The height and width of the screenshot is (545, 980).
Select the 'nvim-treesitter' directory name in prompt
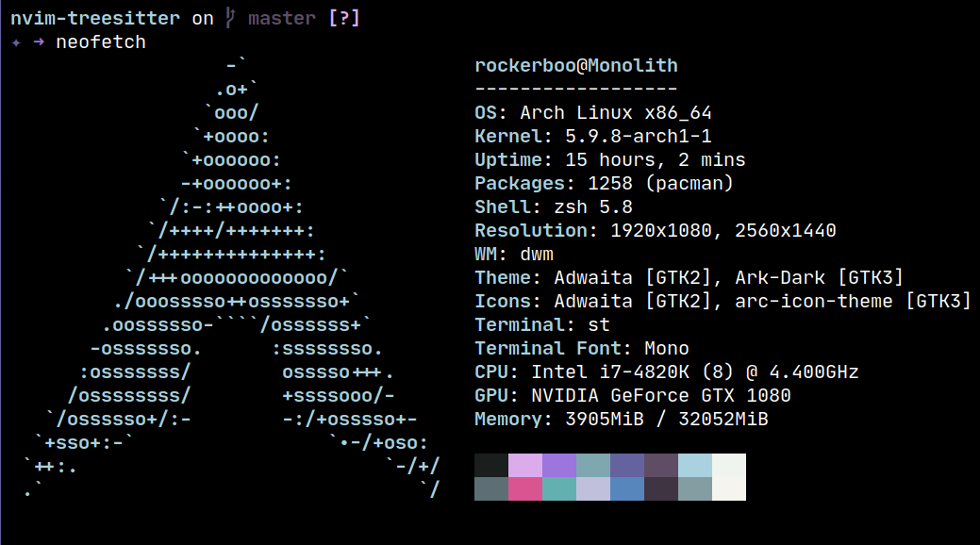pyautogui.click(x=95, y=19)
